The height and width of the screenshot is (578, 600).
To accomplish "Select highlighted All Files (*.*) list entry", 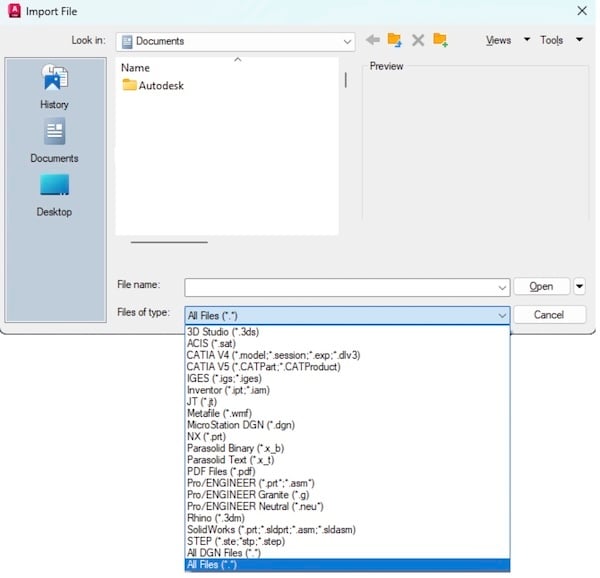I will pos(347,565).
